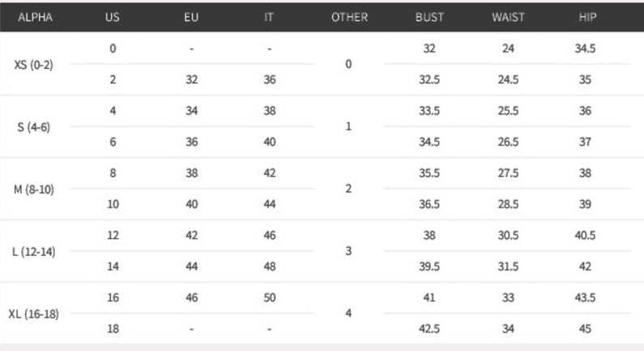Viewport: 644px width, 351px height.
Task: Click the OTHER column header
Action: pos(349,17)
